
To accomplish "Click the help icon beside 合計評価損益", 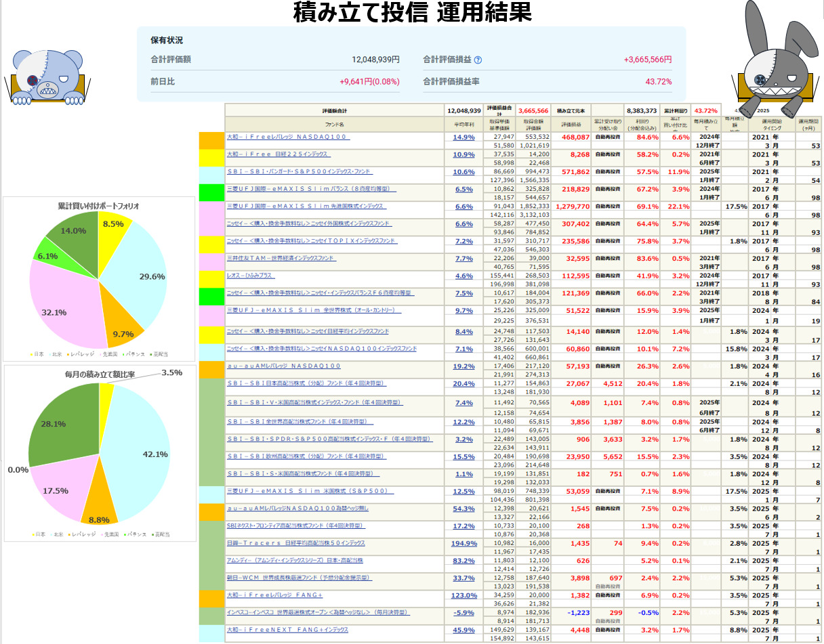I will pyautogui.click(x=478, y=60).
